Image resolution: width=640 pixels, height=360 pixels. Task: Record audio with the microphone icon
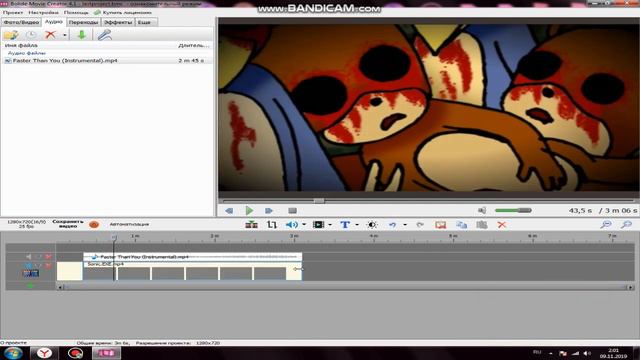104,35
